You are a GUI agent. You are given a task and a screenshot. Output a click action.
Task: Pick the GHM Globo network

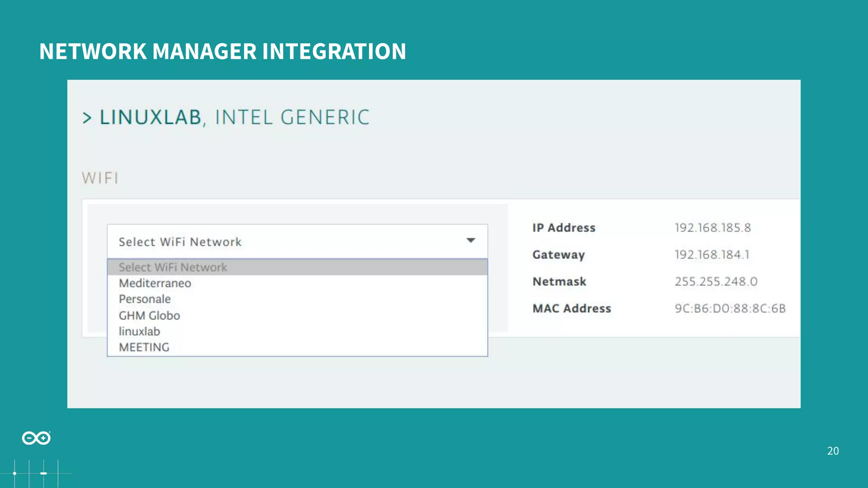297,315
